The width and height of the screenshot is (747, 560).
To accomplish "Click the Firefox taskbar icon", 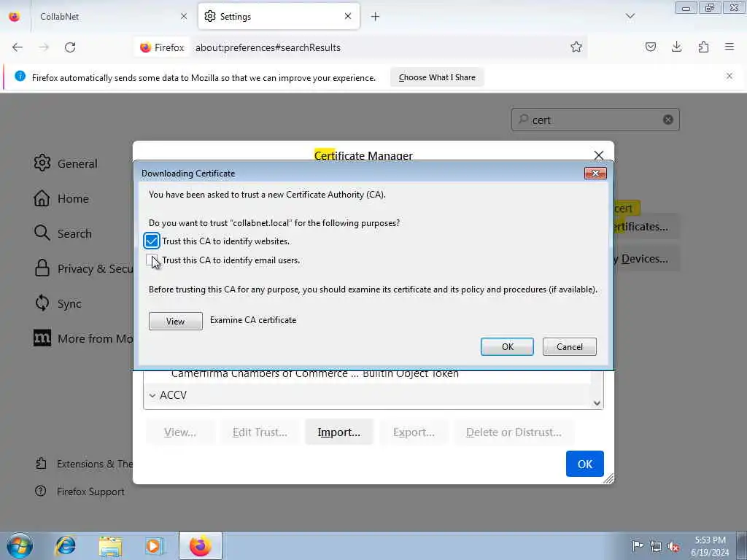I will tap(200, 545).
